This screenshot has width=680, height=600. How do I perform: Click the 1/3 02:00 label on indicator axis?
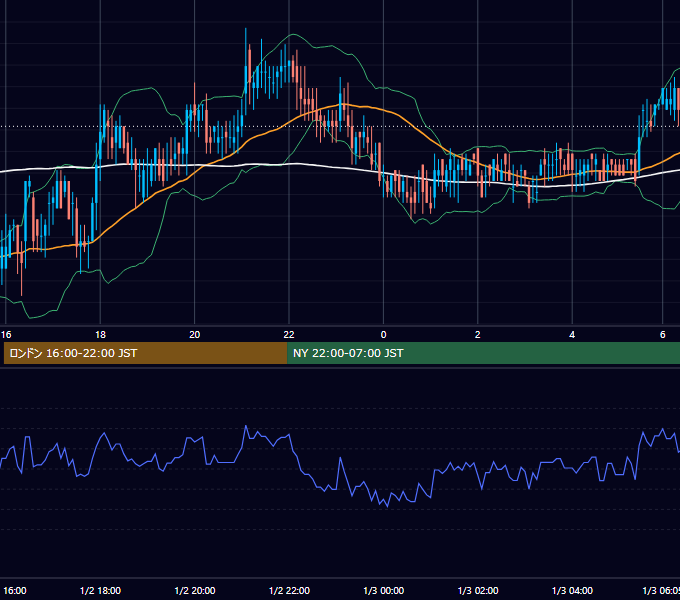[x=478, y=590]
